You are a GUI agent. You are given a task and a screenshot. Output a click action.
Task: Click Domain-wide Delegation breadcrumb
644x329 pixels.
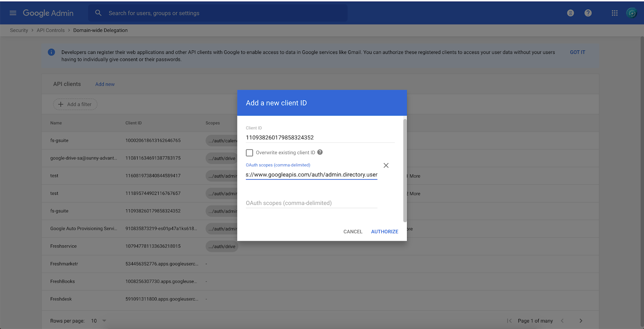click(100, 30)
